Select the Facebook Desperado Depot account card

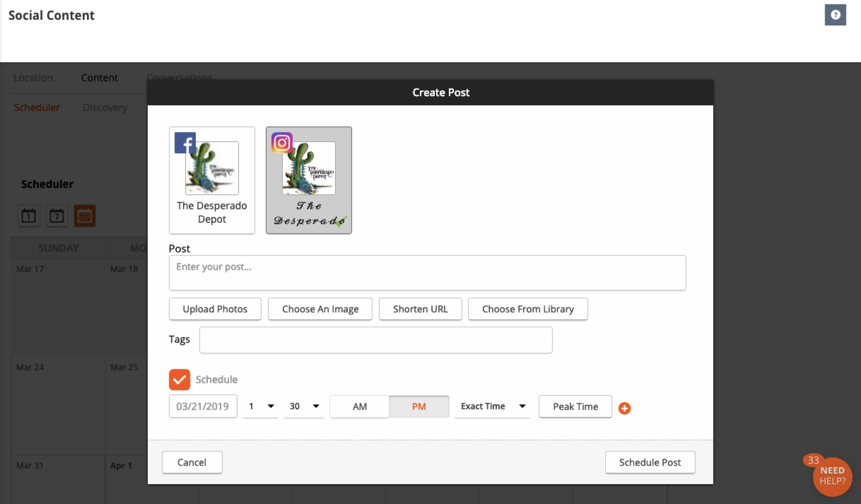point(212,180)
